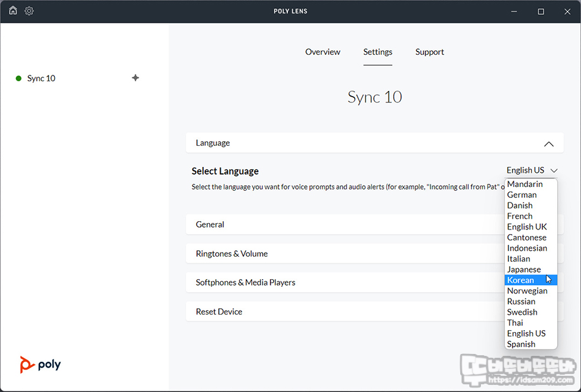Maximize the Poly Lens window

541,12
